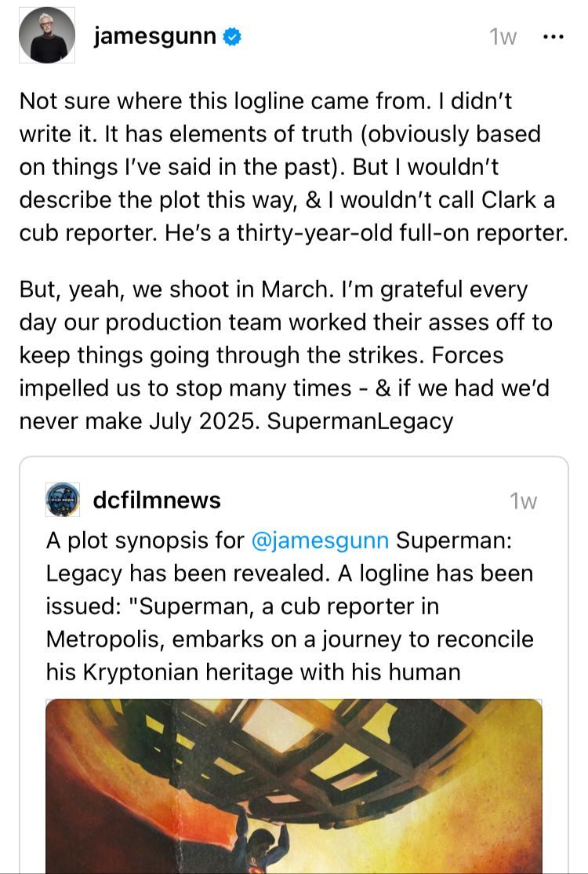This screenshot has height=874, width=588.
Task: Open the Superman poster image
Action: tap(294, 786)
